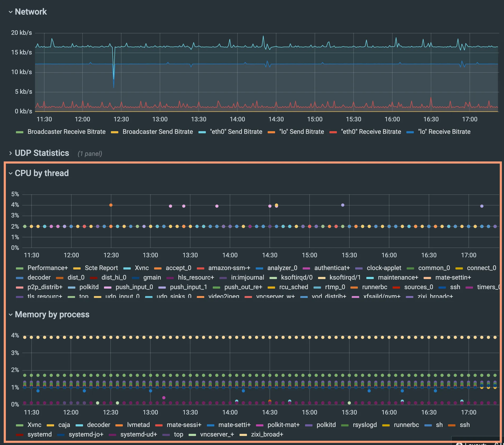Image resolution: width=504 pixels, height=445 pixels.
Task: Select ksoftirqd/0 series in CPU legend
Action: (x=297, y=277)
